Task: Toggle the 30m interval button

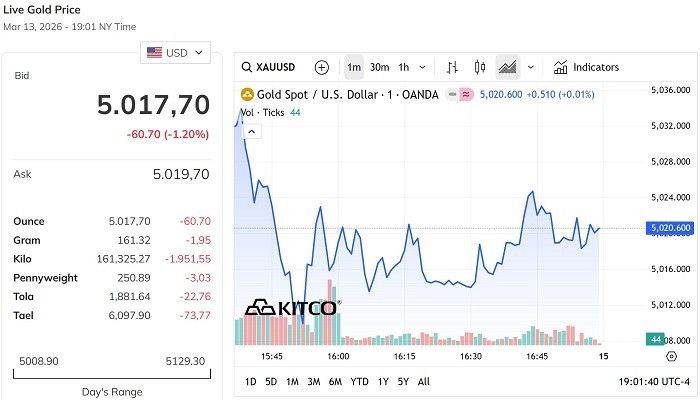Action: [x=379, y=67]
